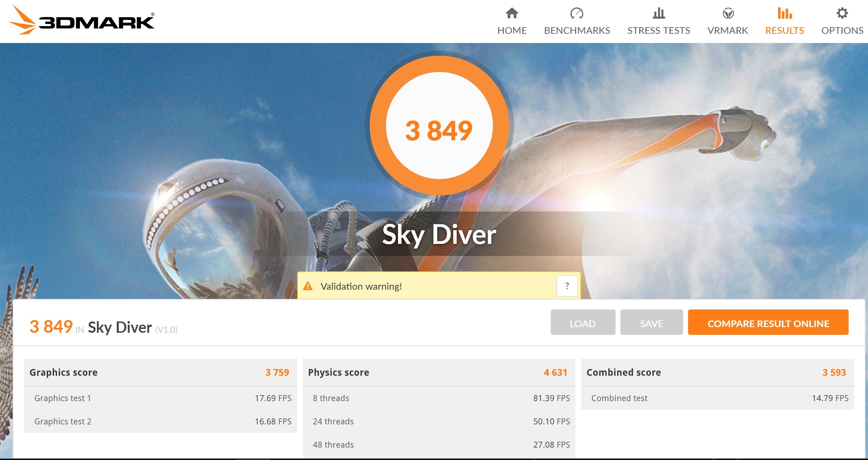The image size is (868, 460).
Task: Click the Home house icon
Action: click(x=512, y=13)
